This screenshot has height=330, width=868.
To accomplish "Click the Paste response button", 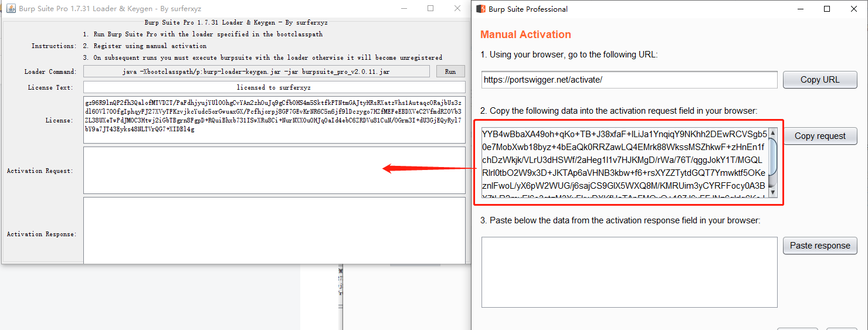I will click(820, 246).
